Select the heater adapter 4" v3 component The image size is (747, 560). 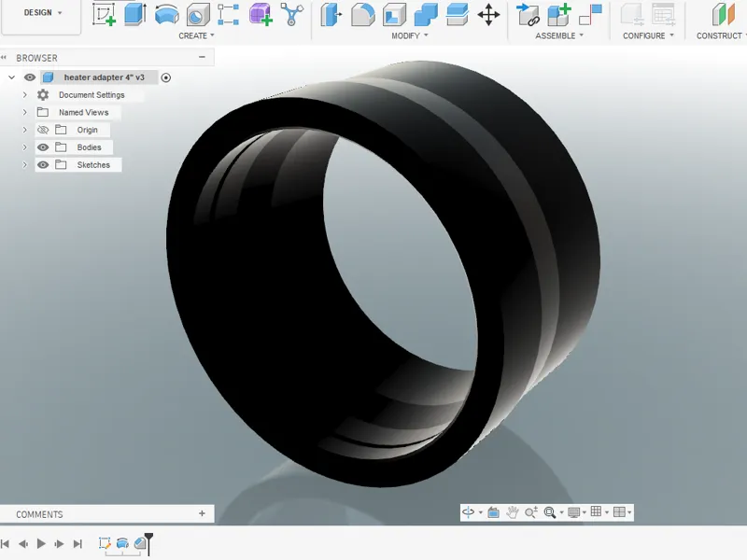click(104, 77)
